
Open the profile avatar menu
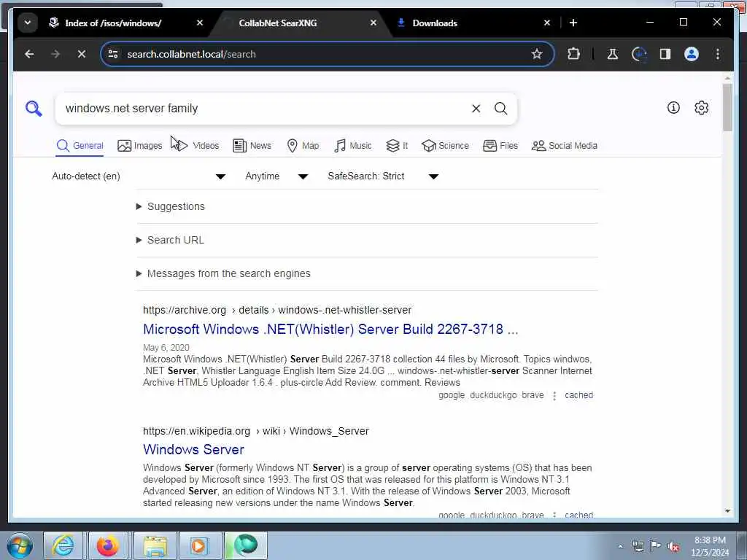(x=692, y=54)
